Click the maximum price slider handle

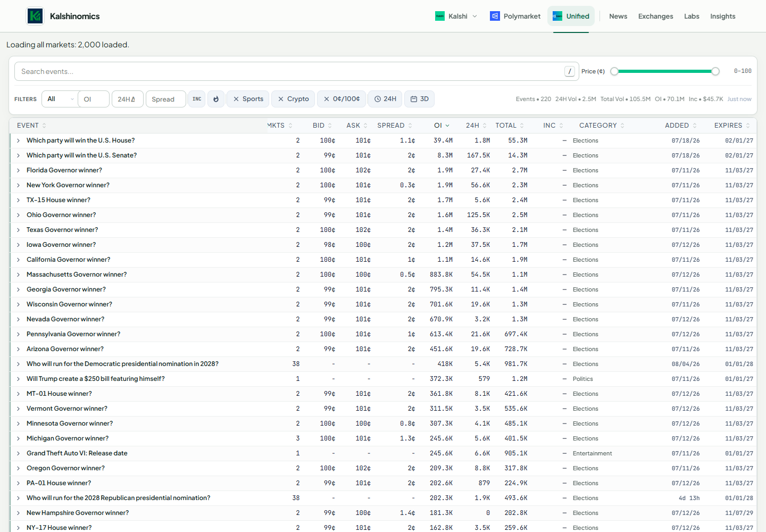715,71
